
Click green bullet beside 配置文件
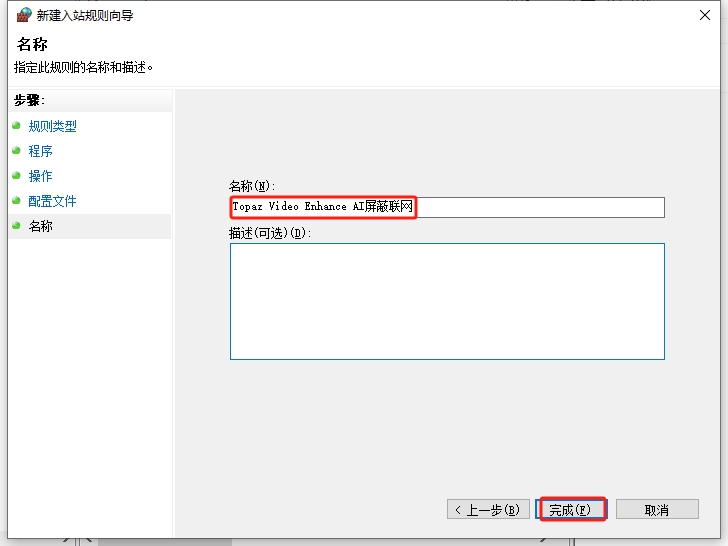16,201
